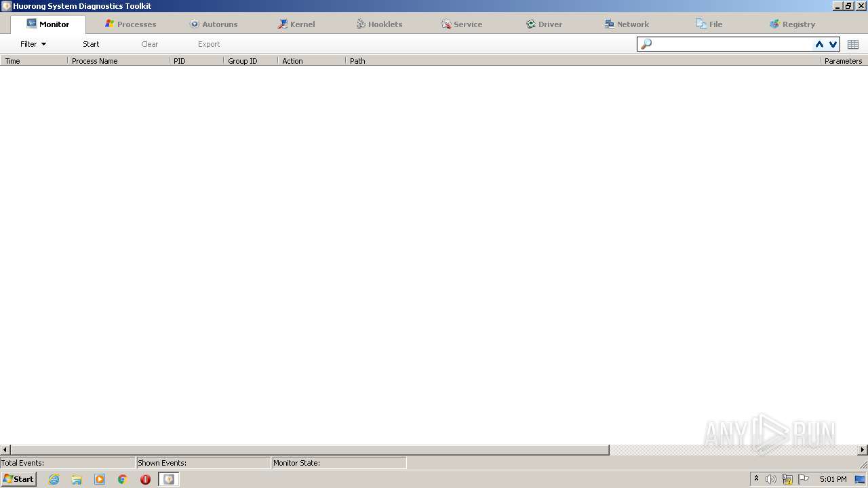The width and height of the screenshot is (868, 488).
Task: Click Start to begin monitoring
Action: (x=91, y=44)
